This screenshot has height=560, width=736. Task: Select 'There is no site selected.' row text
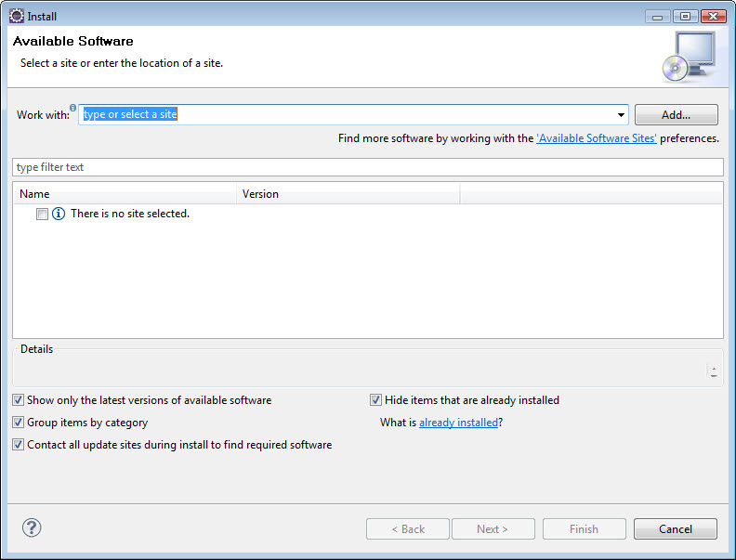point(130,214)
